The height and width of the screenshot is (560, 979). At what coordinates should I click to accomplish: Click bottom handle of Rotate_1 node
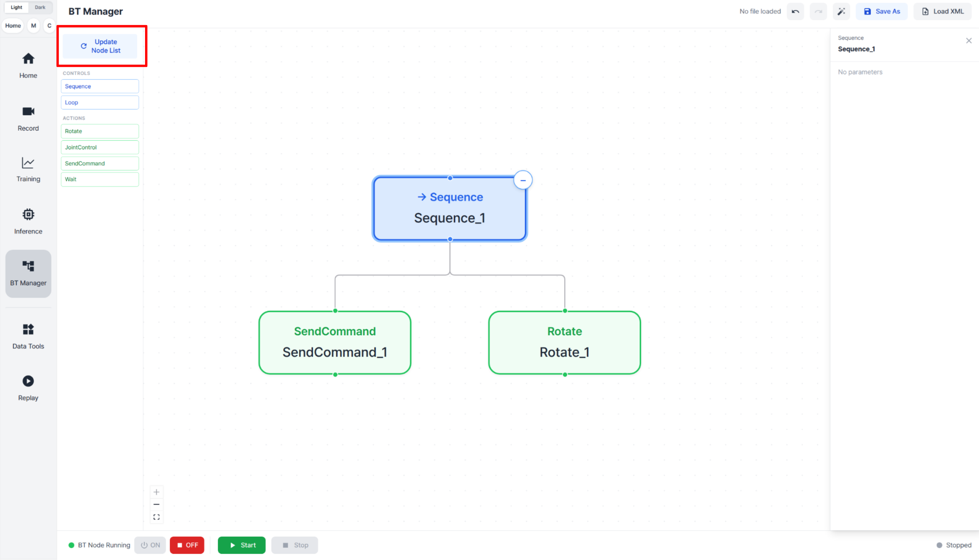pos(565,375)
